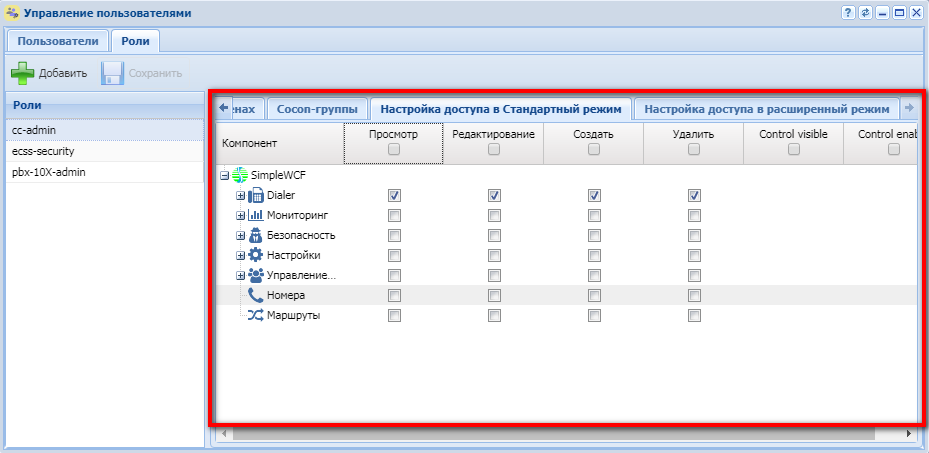929x453 pixels.
Task: Select the ecss-security role
Action: [x=104, y=151]
